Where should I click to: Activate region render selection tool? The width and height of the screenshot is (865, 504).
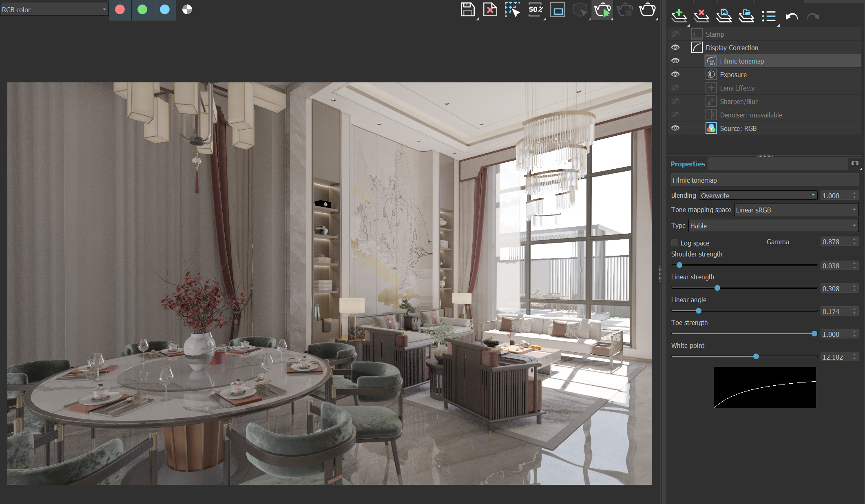click(x=513, y=10)
